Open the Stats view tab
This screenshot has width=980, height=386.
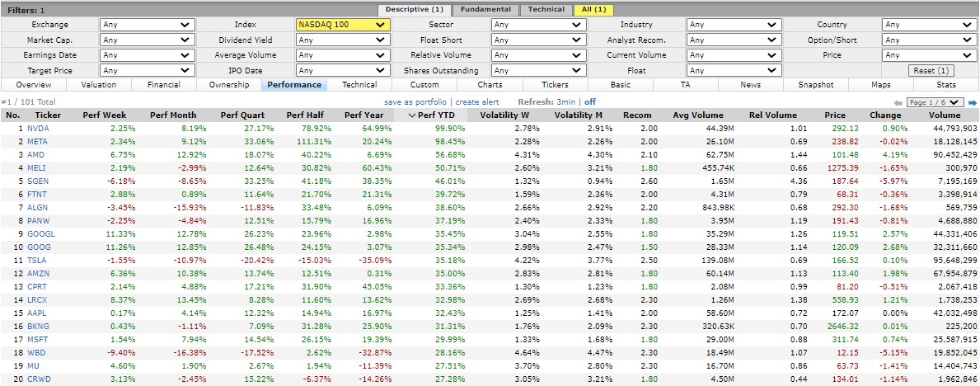(946, 84)
